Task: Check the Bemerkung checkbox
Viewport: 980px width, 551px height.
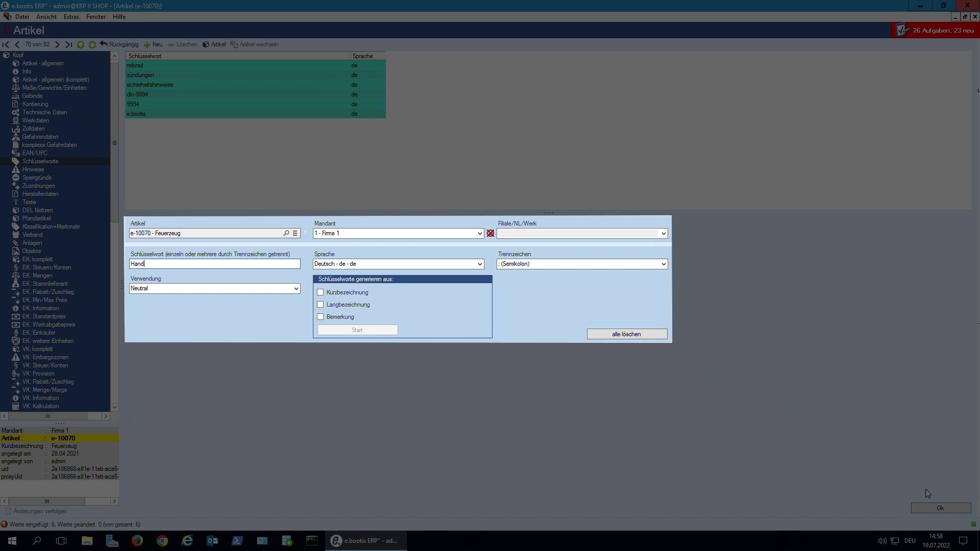Action: [x=321, y=317]
